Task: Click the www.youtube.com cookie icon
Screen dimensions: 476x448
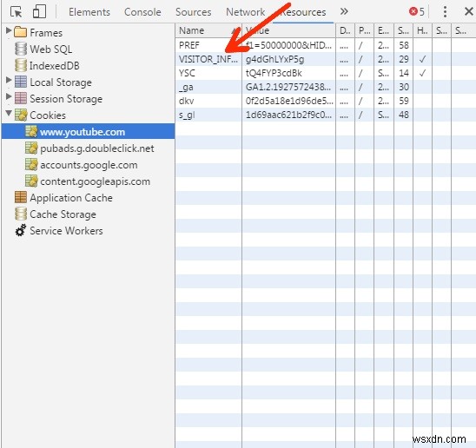Action: click(x=31, y=131)
